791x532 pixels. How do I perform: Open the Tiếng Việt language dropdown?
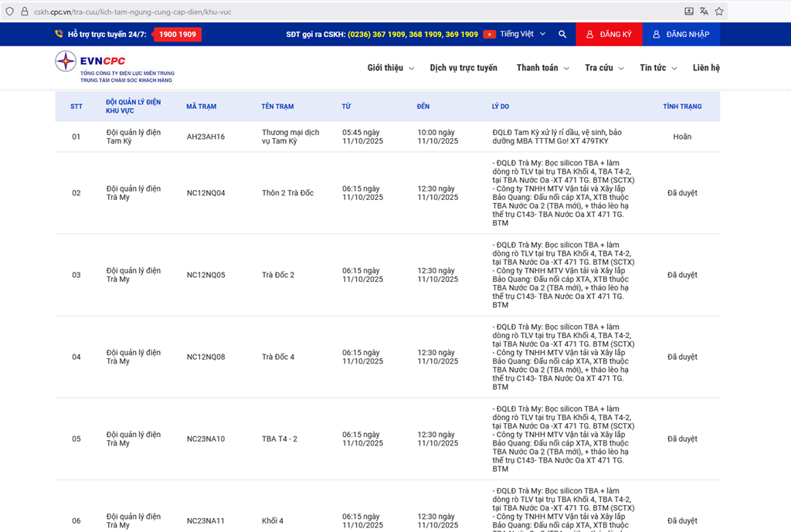point(522,34)
